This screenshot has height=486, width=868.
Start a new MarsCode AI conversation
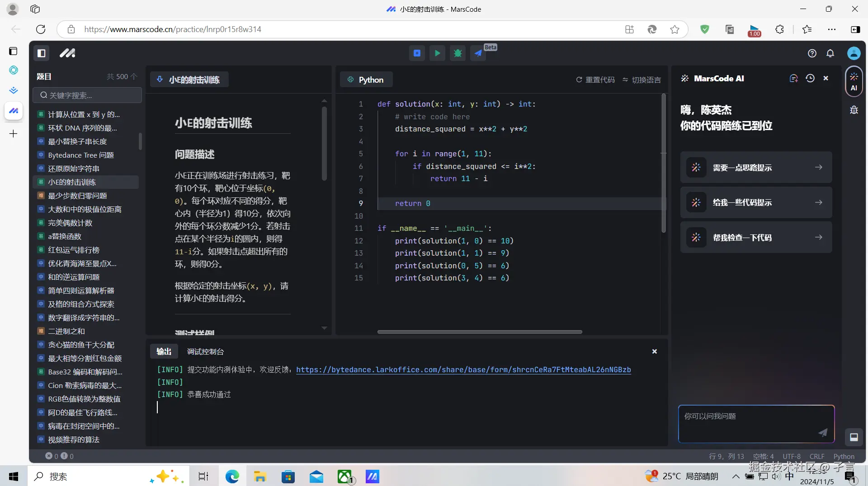click(793, 78)
